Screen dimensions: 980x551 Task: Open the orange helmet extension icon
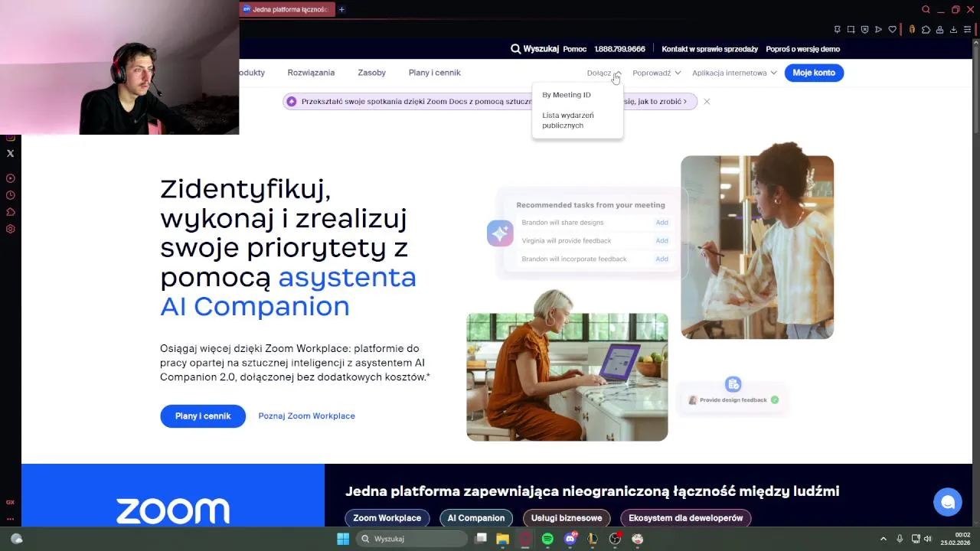point(912,30)
